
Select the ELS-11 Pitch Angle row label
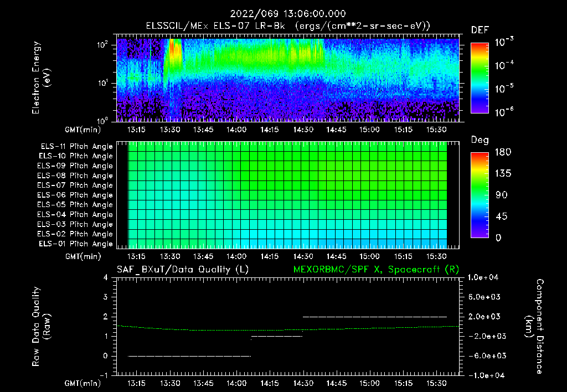coord(76,147)
